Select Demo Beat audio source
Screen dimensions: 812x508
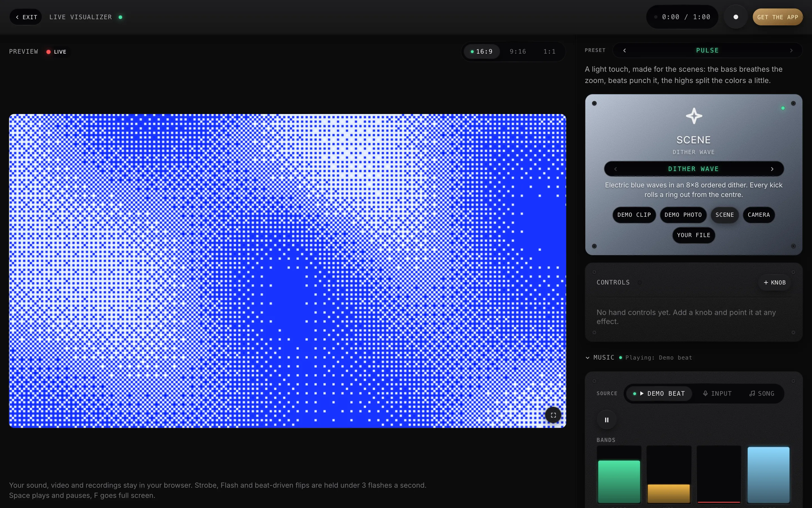tap(659, 393)
